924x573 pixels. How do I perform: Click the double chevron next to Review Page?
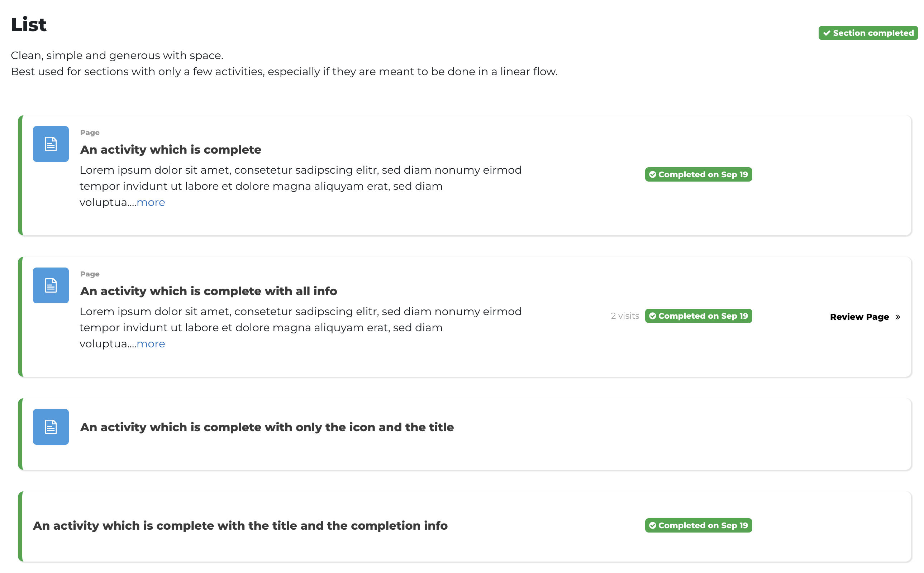897,317
